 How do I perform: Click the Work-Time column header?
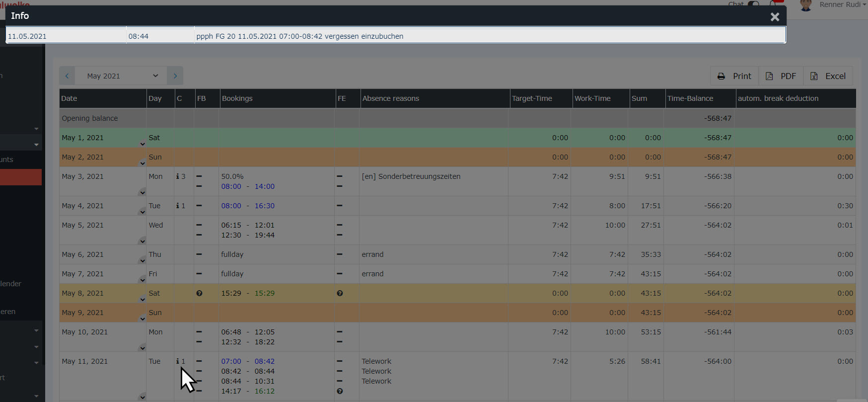click(x=601, y=98)
